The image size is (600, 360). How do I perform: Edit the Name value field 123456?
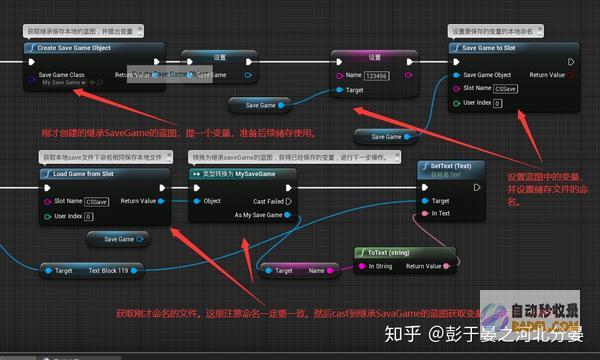point(377,76)
